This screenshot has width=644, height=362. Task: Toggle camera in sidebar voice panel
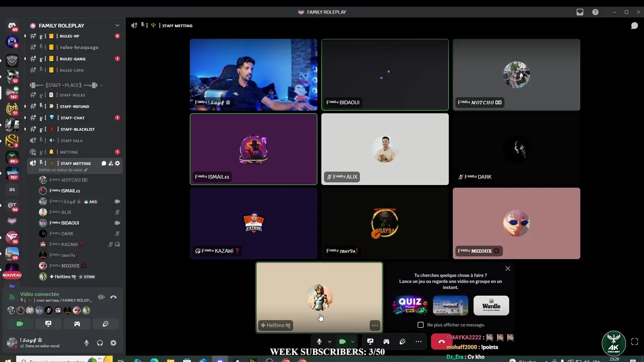click(x=20, y=324)
